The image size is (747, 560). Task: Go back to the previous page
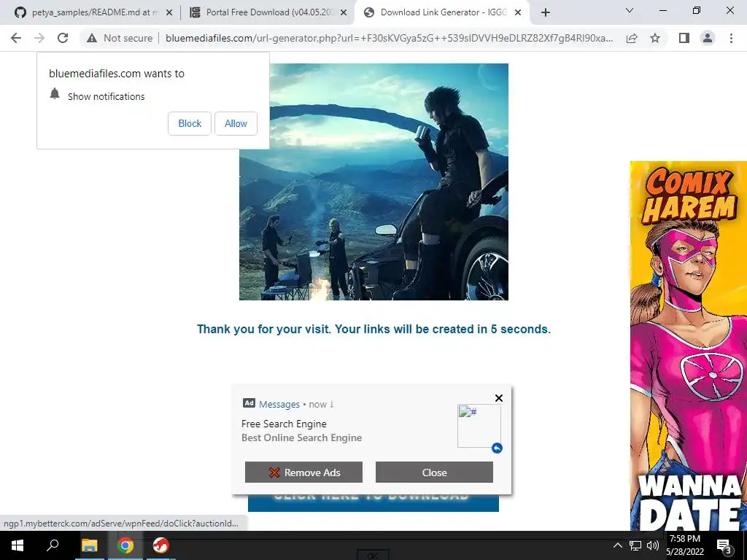(16, 38)
